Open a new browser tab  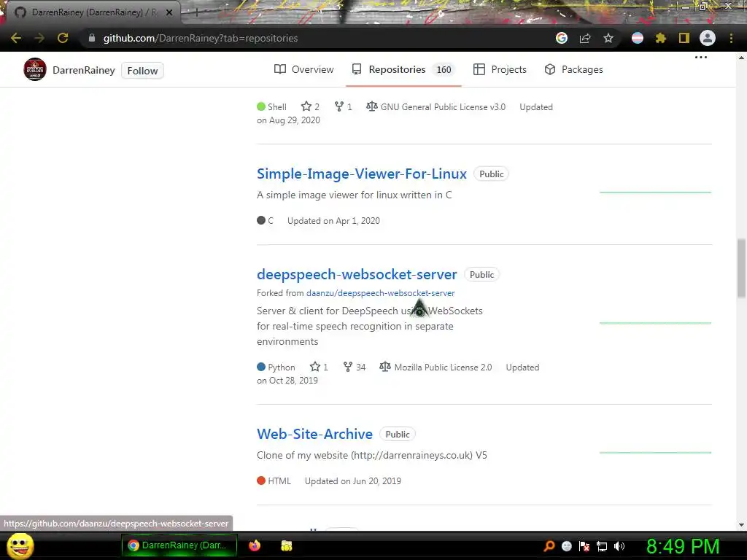196,12
